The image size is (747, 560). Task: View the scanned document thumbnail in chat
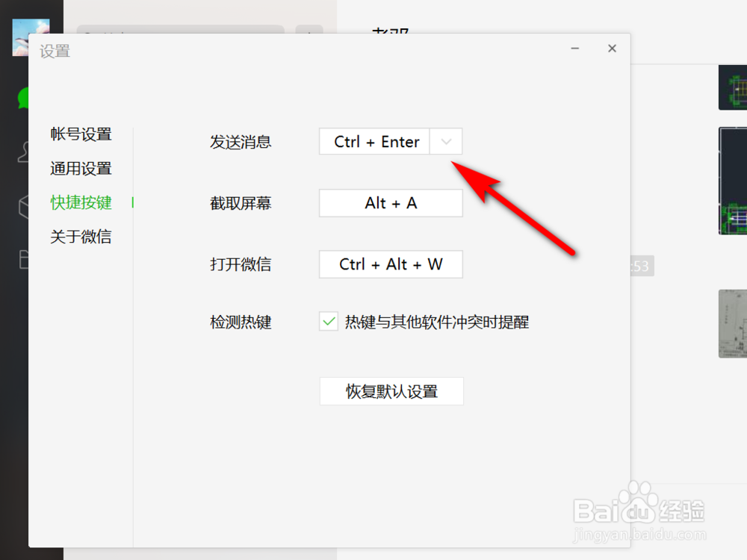[735, 323]
